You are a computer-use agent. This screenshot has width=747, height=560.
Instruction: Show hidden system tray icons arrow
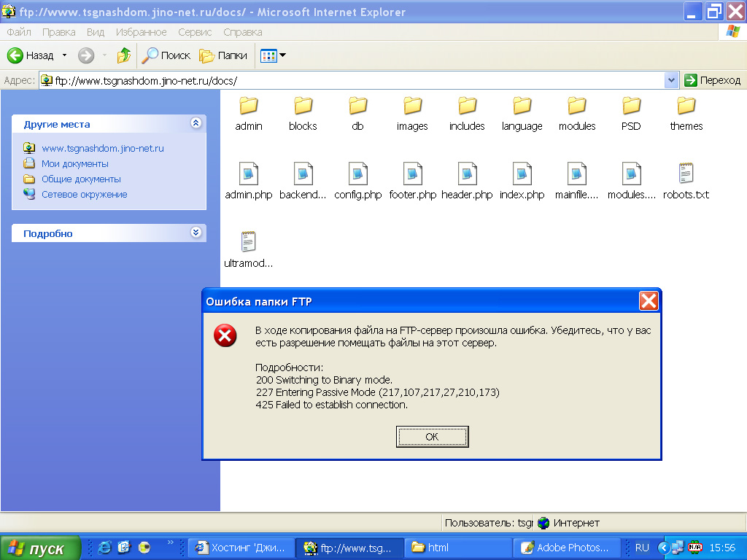(663, 548)
